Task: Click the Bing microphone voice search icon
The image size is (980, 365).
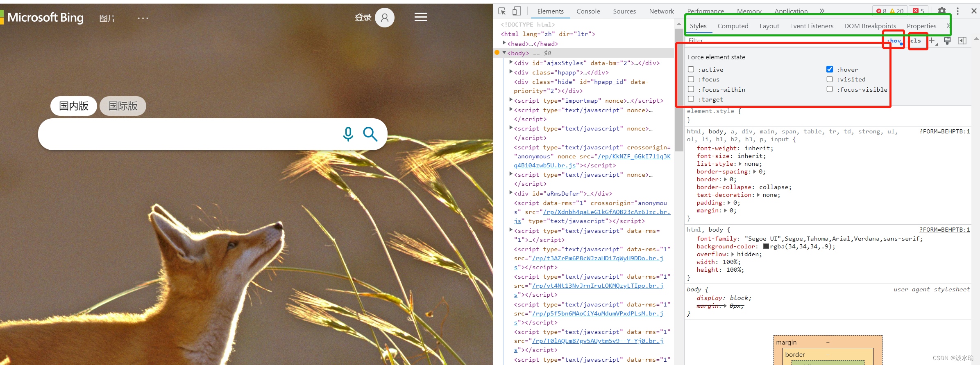Action: coord(348,134)
